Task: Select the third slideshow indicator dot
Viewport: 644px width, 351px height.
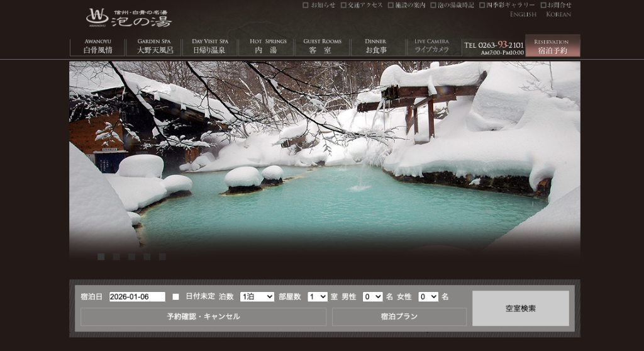Action: tap(132, 257)
